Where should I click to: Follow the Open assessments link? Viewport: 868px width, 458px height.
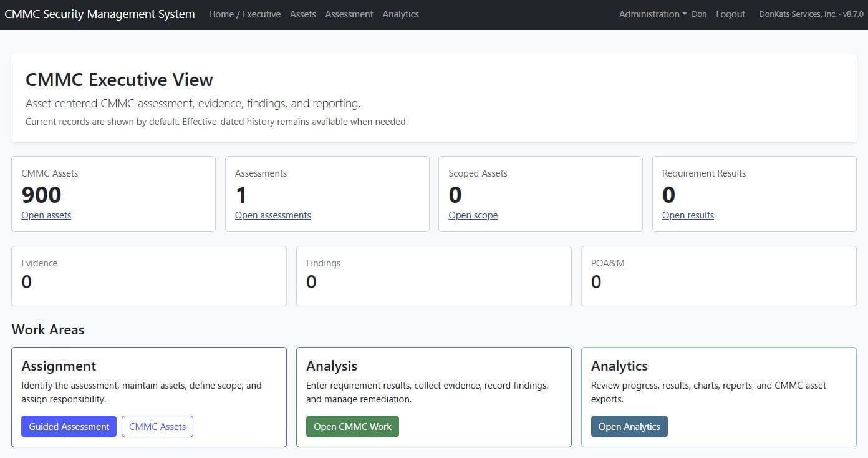[273, 215]
